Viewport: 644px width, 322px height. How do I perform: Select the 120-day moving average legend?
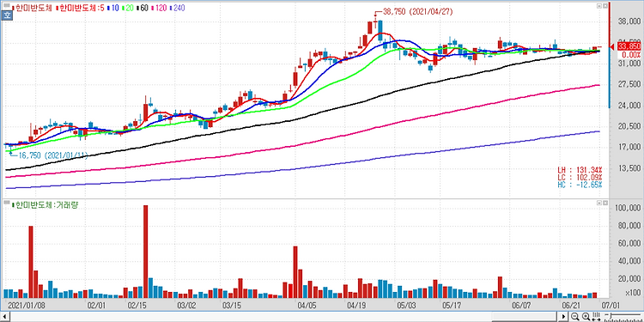[x=158, y=8]
